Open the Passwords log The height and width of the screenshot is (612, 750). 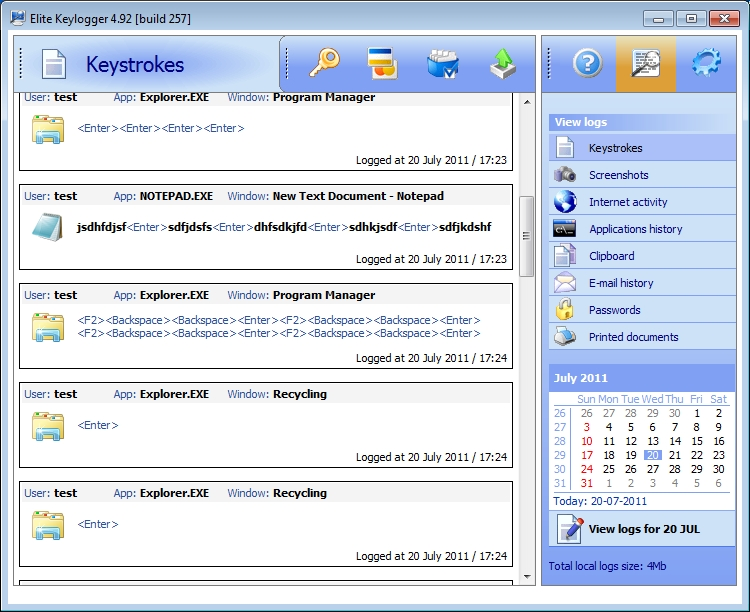pos(615,310)
